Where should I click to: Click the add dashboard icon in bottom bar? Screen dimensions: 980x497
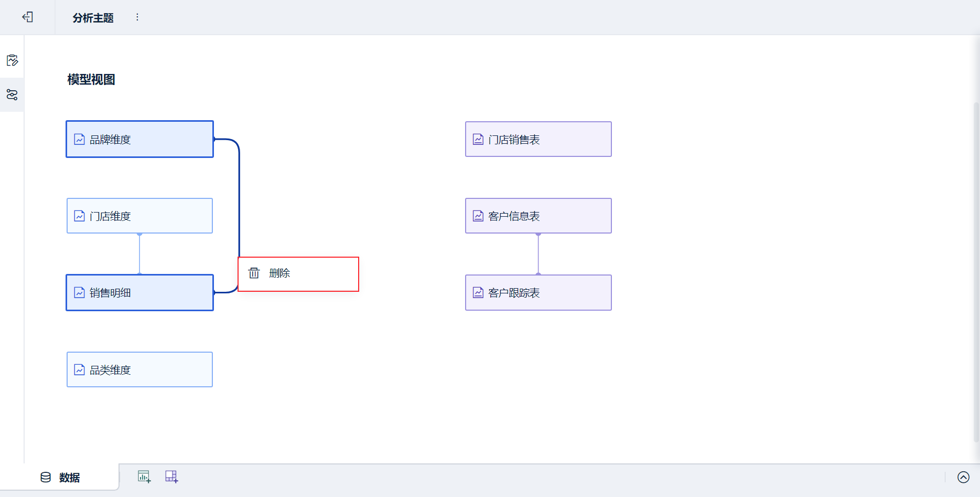(x=171, y=477)
